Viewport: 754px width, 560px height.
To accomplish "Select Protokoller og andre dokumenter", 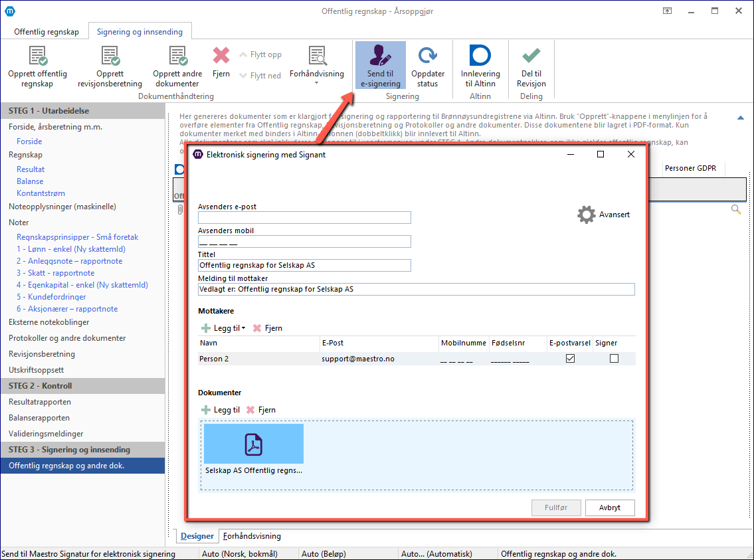I will click(67, 338).
